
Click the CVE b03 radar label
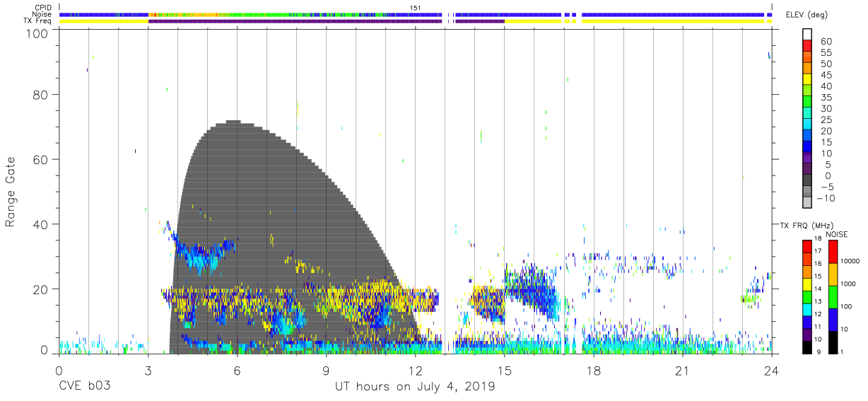click(x=86, y=387)
